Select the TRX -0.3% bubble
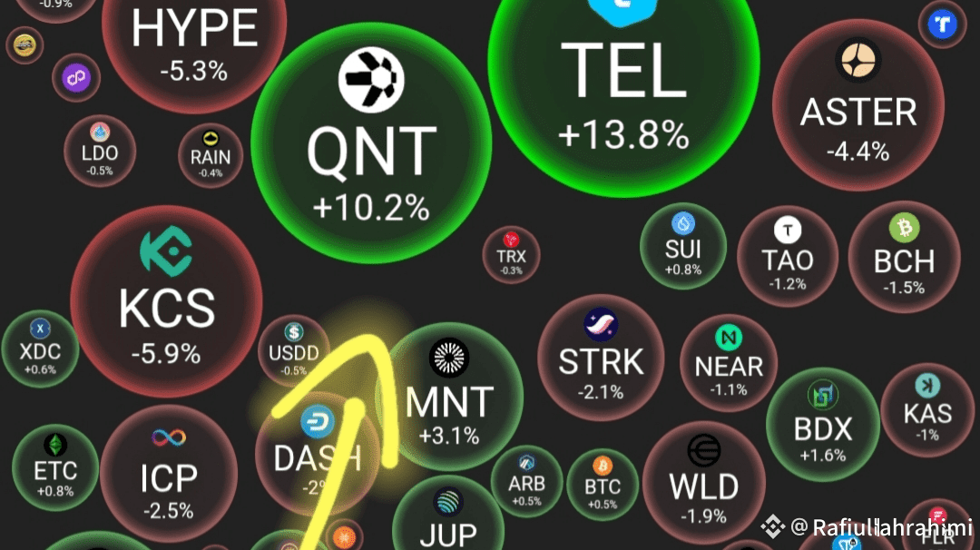Image resolution: width=980 pixels, height=550 pixels. (x=511, y=255)
